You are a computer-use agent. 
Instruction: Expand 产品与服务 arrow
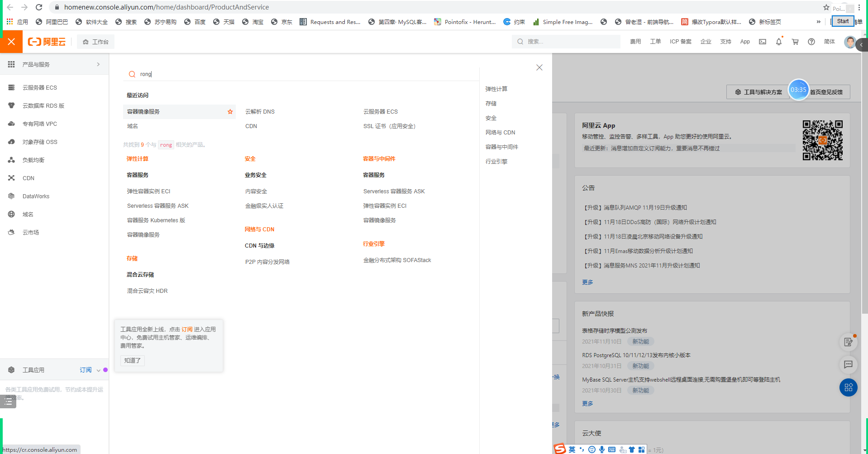(98, 64)
